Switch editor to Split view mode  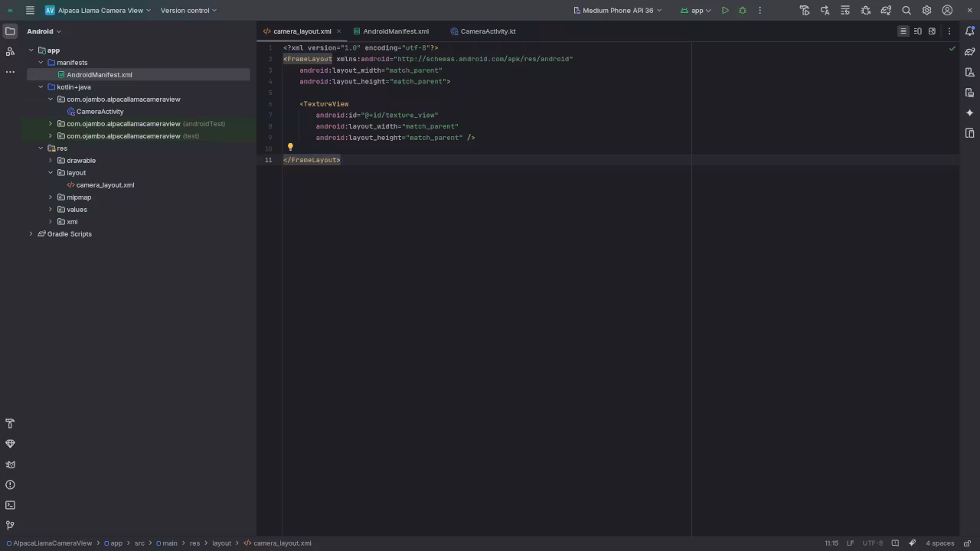[917, 31]
